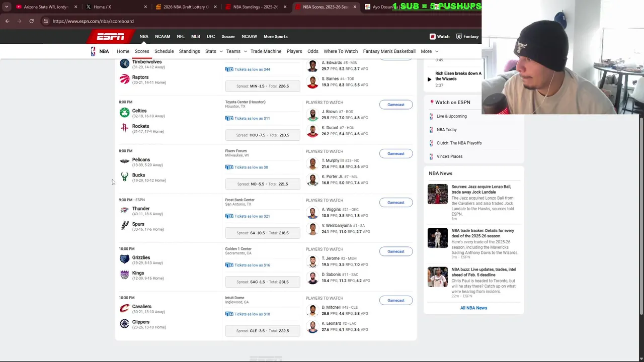The height and width of the screenshot is (362, 644).
Task: Click the ESPN logo
Action: pos(110,36)
